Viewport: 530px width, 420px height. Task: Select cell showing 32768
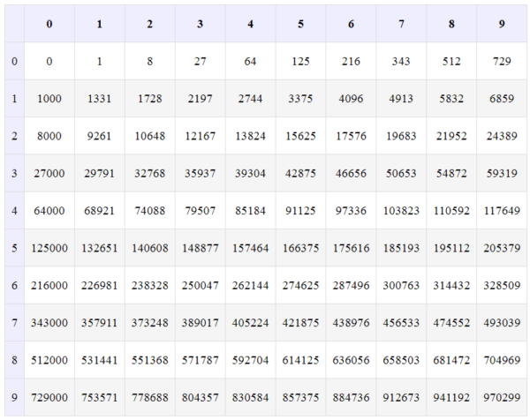pyautogui.click(x=149, y=174)
